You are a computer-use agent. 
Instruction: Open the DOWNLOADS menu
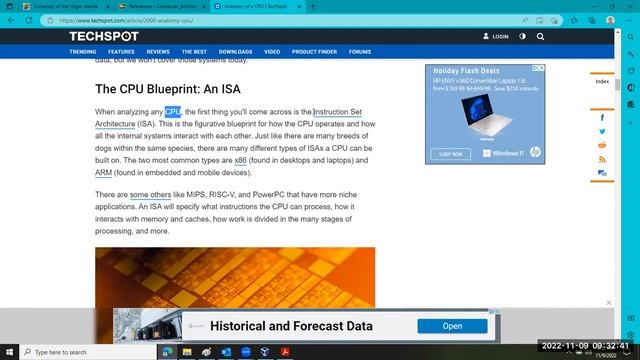coord(236,52)
